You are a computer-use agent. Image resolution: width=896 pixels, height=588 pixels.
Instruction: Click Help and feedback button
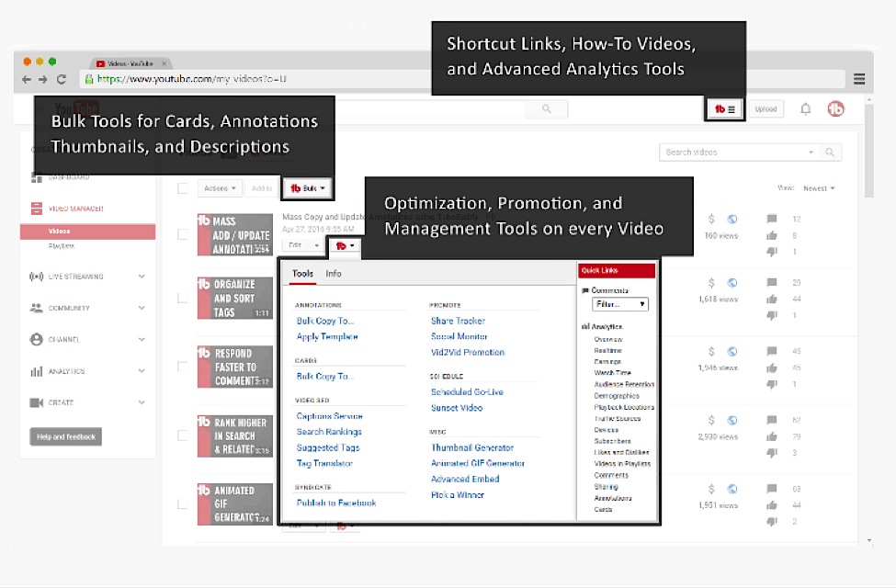66,436
